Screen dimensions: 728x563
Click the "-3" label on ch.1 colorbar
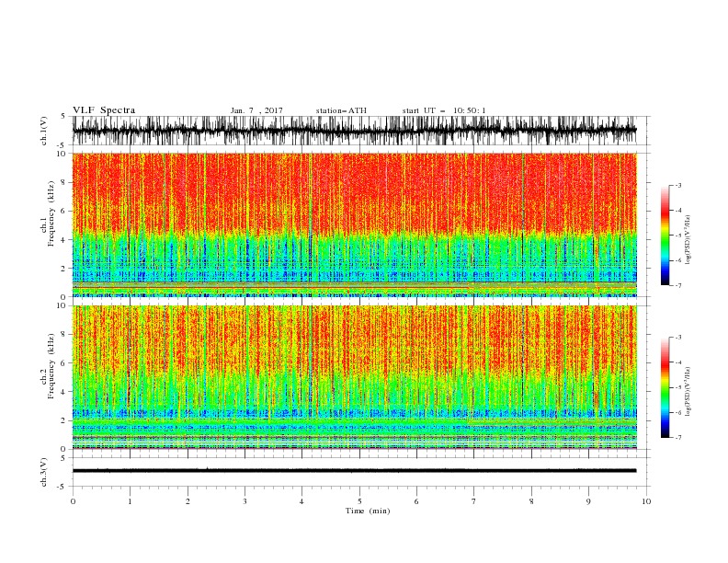[678, 185]
